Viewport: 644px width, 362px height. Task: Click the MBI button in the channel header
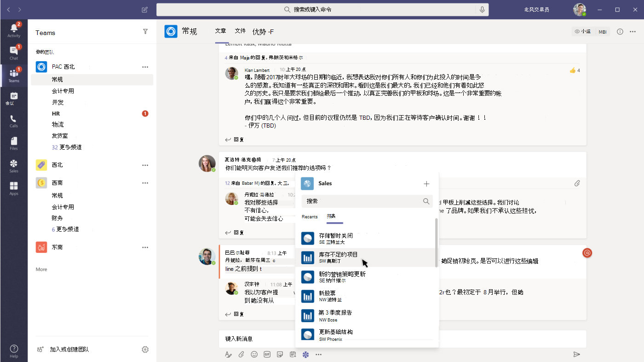(602, 32)
